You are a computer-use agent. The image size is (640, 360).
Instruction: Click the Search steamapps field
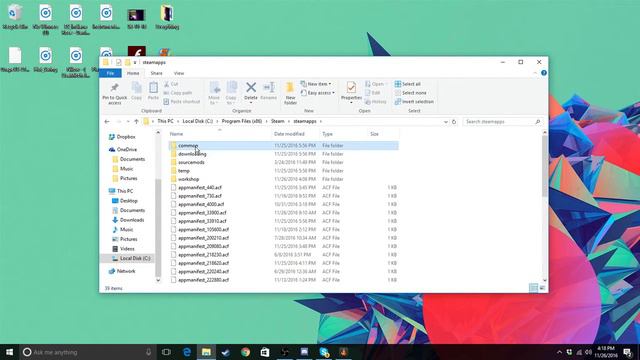pos(503,122)
